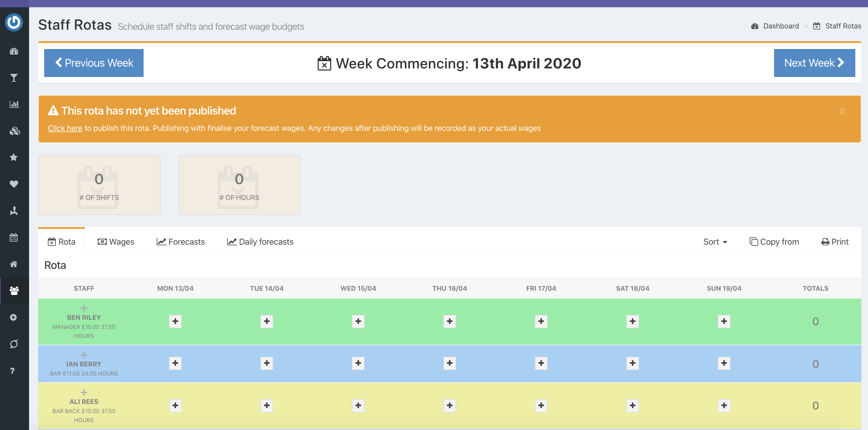This screenshot has height=430, width=868.
Task: Dismiss the unpublished rota warning banner
Action: [842, 111]
